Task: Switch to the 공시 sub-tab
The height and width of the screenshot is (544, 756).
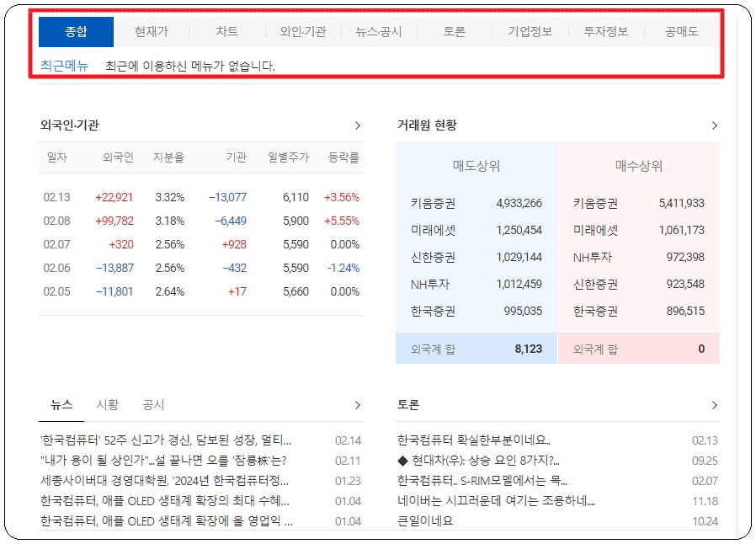Action: (153, 404)
